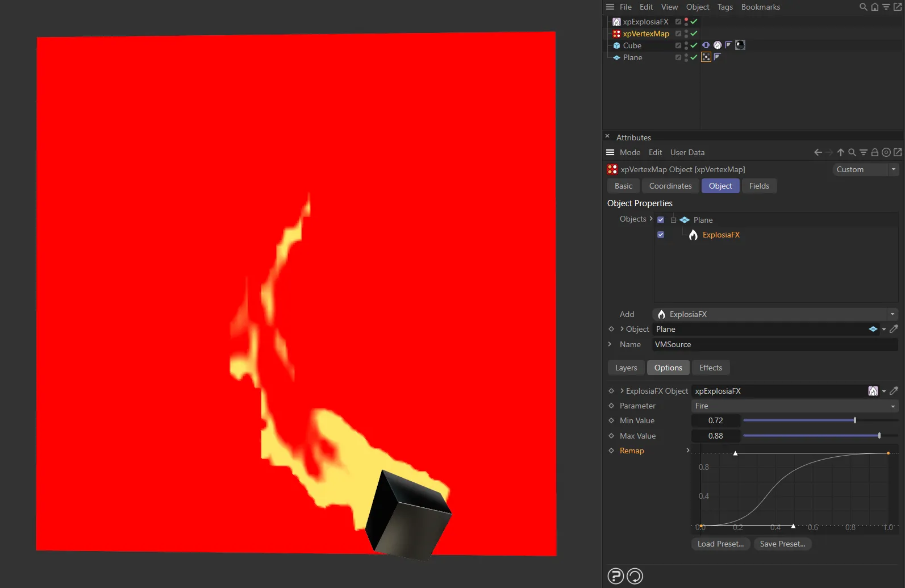905x588 pixels.
Task: Expand the Name parameter chevron
Action: click(x=610, y=344)
